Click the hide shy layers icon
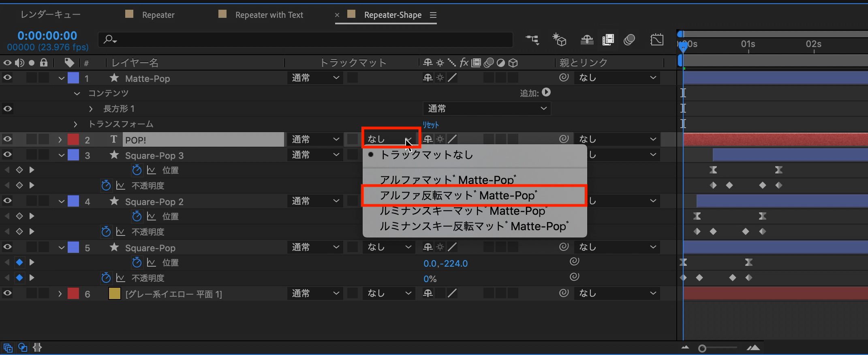This screenshot has width=868, height=355. coord(587,39)
